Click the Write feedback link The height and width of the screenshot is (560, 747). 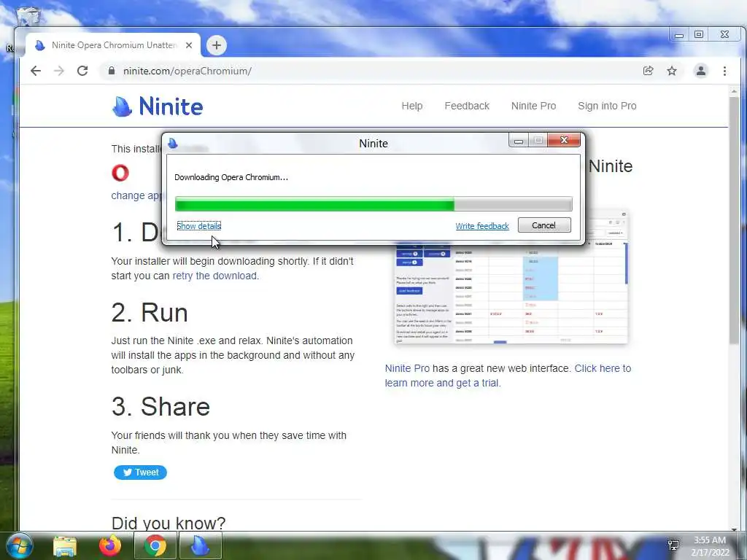tap(482, 226)
